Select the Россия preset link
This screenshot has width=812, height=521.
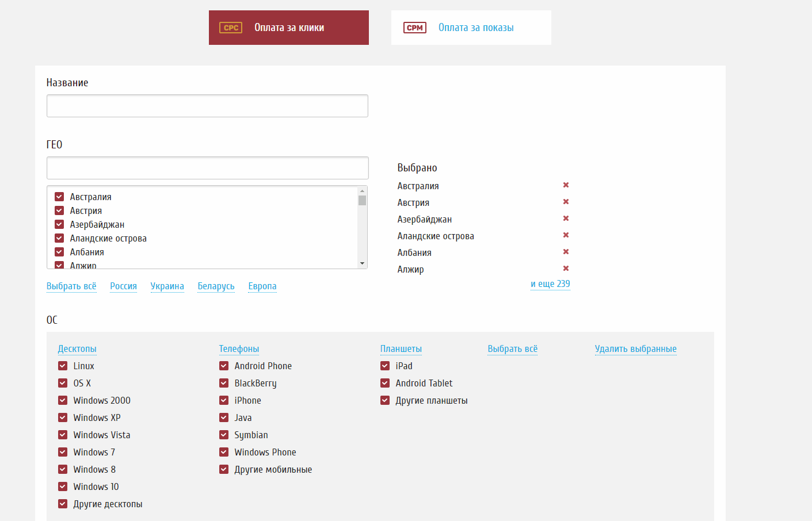(x=124, y=286)
